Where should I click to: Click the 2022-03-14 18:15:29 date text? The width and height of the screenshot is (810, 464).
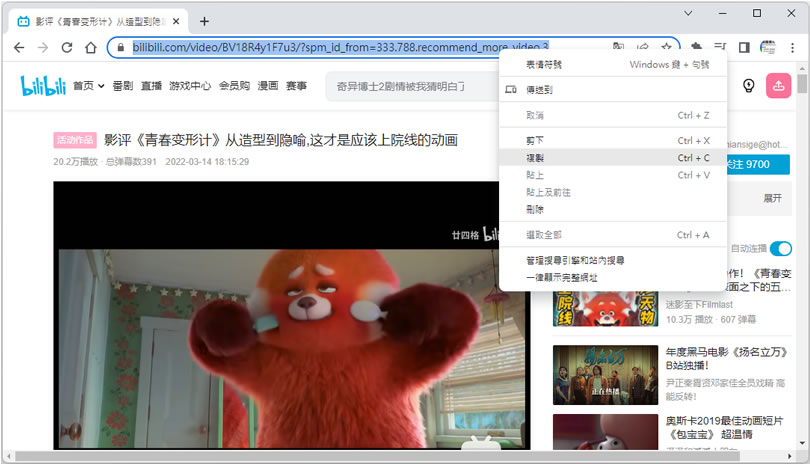click(x=207, y=162)
